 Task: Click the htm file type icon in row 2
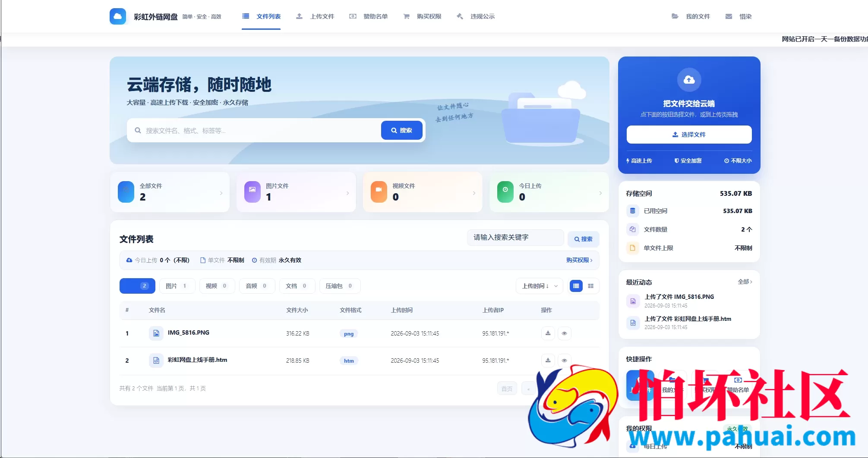point(156,361)
